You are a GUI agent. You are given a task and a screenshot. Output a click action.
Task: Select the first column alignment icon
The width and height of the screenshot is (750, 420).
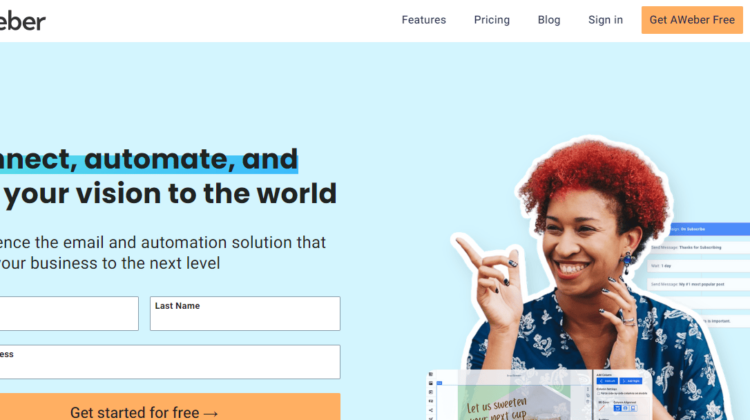[x=618, y=408]
